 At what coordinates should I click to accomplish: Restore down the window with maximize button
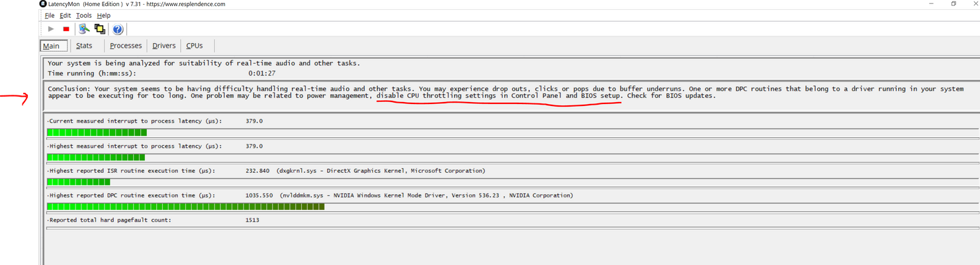[x=954, y=4]
